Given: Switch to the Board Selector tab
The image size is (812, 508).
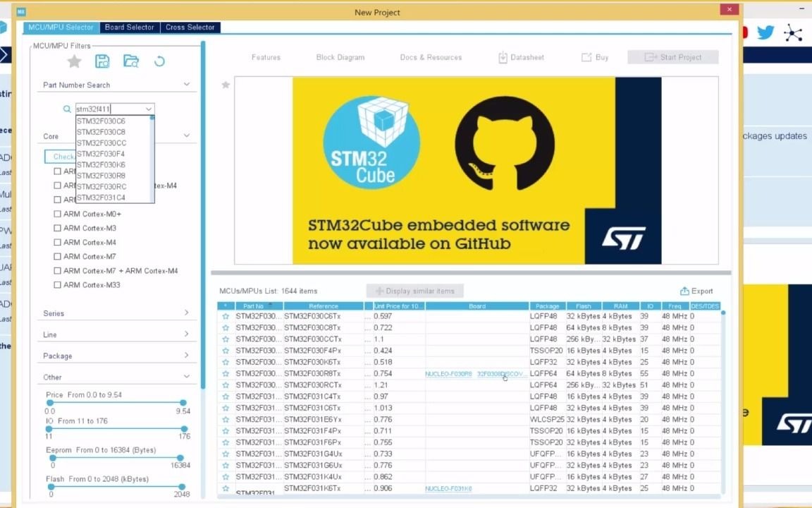Looking at the screenshot, I should pos(129,27).
